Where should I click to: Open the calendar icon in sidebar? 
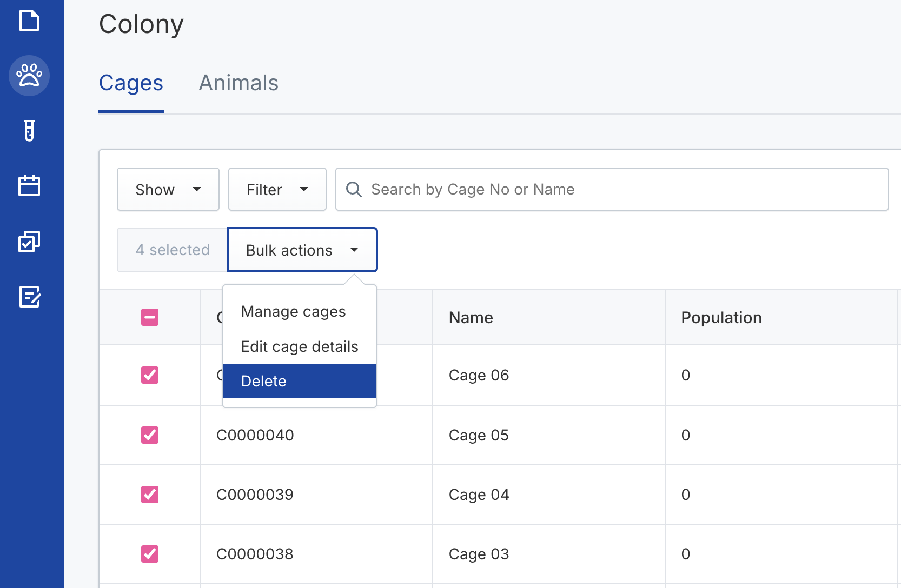(x=29, y=185)
